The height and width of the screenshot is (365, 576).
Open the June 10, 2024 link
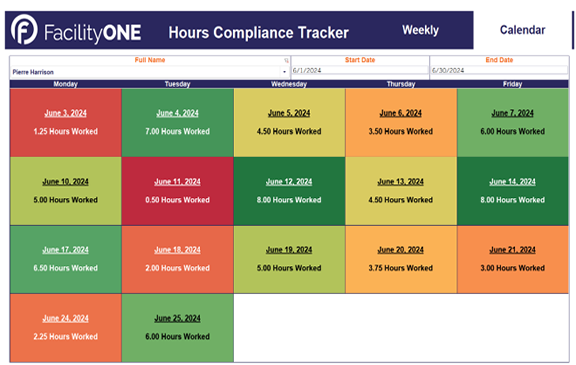coord(65,182)
